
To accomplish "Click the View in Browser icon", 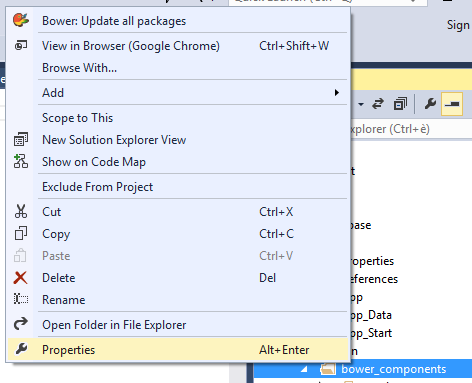I will pyautogui.click(x=21, y=45).
